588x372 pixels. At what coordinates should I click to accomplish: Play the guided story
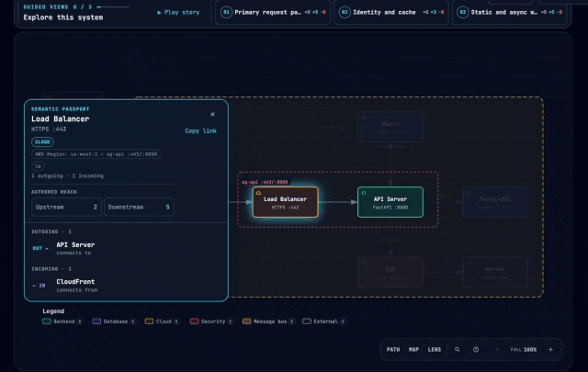(178, 12)
